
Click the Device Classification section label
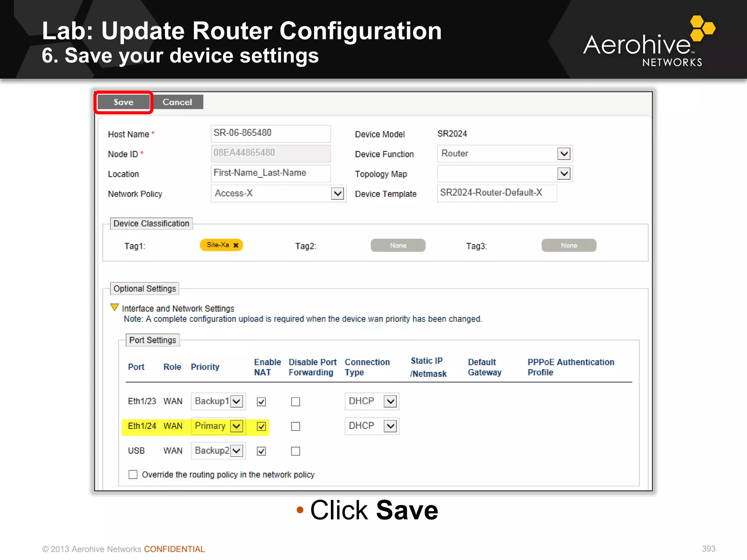(x=151, y=223)
